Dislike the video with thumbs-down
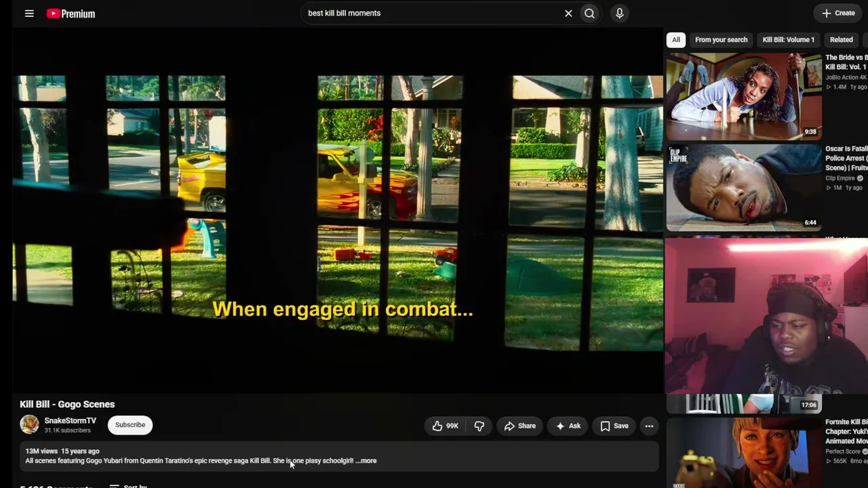Screen dimensions: 868x488 pyautogui.click(x=479, y=426)
